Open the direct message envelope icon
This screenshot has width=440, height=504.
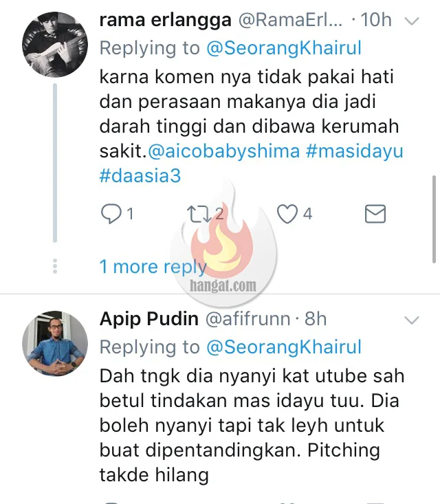pos(375,214)
